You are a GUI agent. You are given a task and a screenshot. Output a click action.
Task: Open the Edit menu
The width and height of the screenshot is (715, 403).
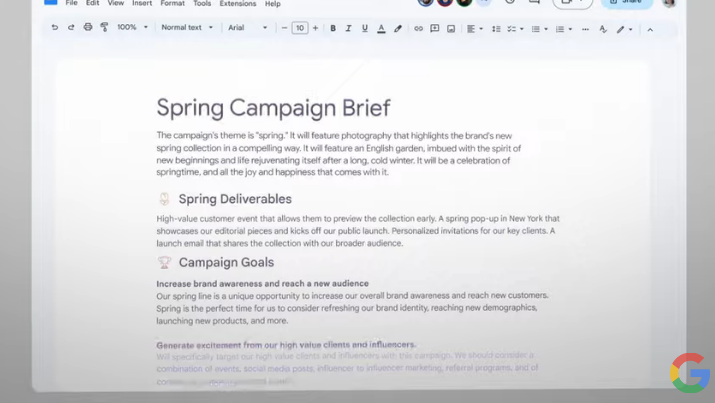tap(93, 3)
